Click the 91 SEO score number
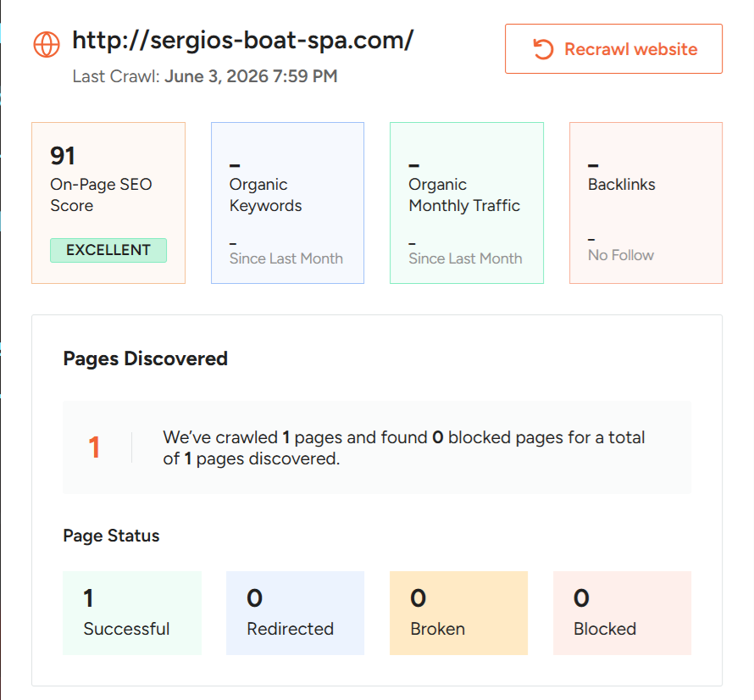The image size is (754, 700). click(x=63, y=156)
